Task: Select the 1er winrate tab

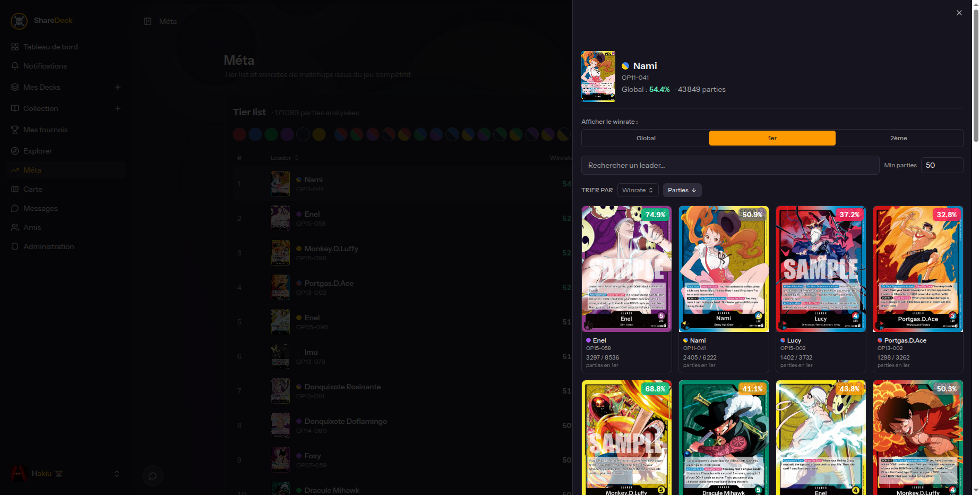Action: click(x=772, y=138)
